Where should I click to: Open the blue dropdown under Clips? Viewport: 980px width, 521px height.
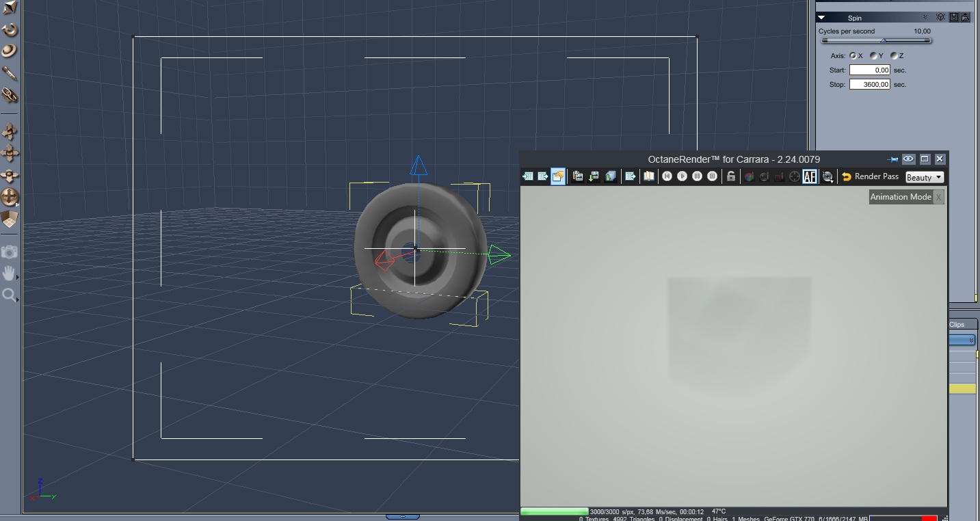(962, 340)
